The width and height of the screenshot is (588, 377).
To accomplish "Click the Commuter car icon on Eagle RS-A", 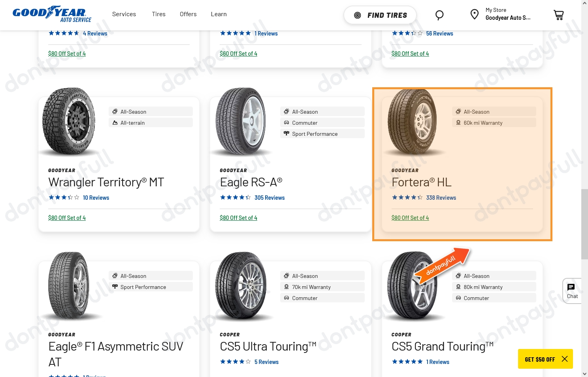I will (x=286, y=122).
